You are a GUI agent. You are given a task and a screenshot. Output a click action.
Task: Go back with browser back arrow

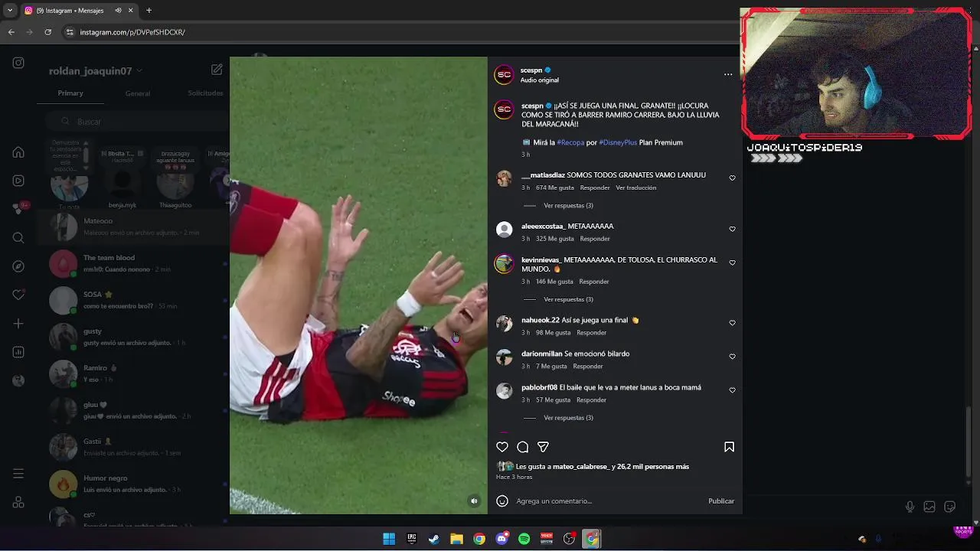pyautogui.click(x=11, y=32)
